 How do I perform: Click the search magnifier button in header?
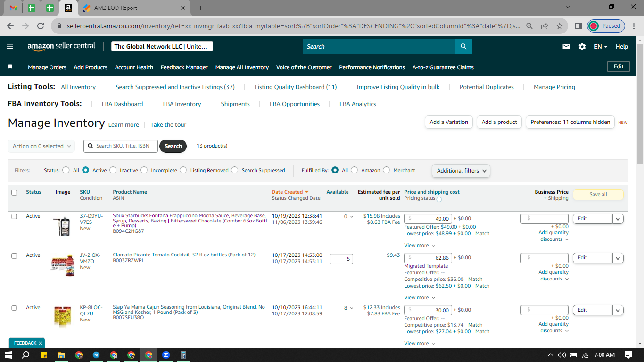point(463,47)
